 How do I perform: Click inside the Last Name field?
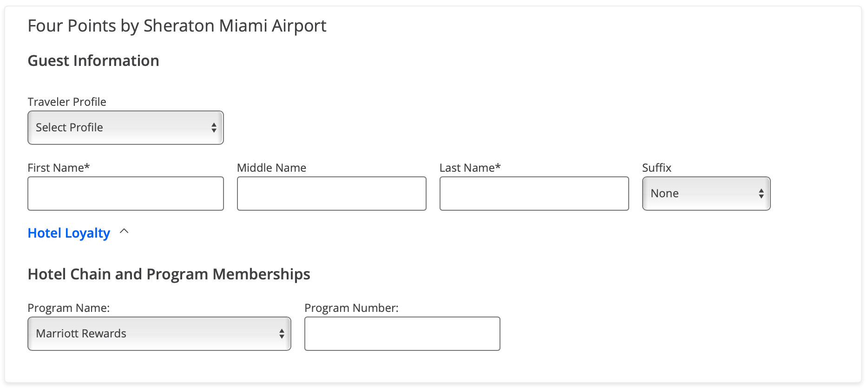tap(534, 194)
